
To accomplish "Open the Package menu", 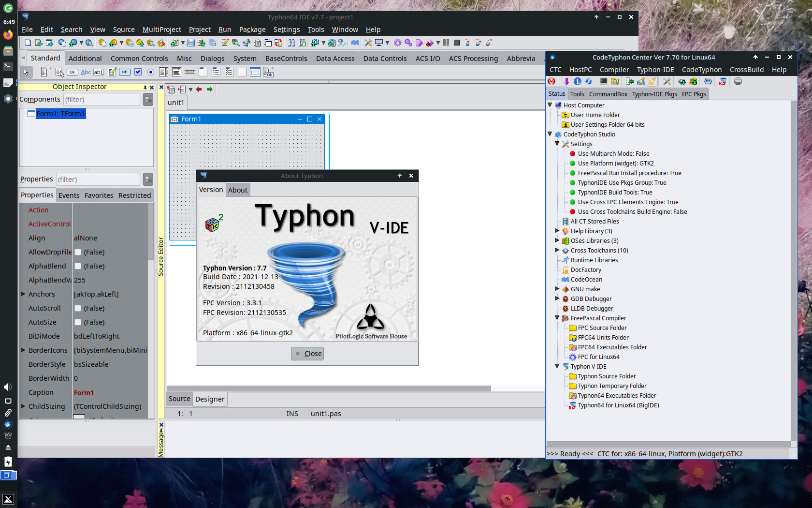I will [252, 30].
